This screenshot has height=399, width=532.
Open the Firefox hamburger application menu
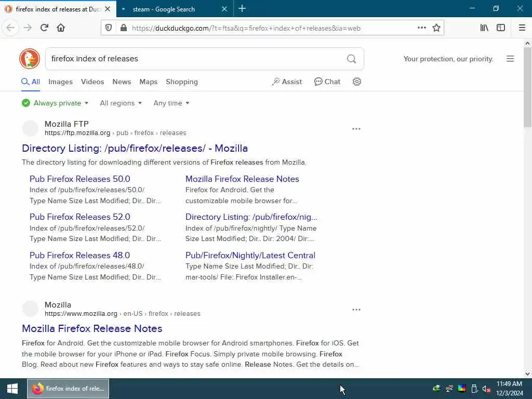[x=522, y=28]
